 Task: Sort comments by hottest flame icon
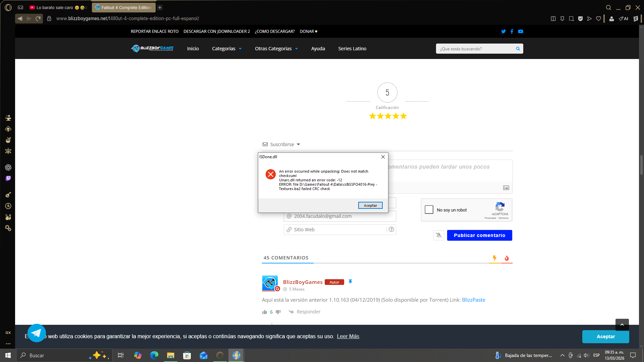pos(506,258)
